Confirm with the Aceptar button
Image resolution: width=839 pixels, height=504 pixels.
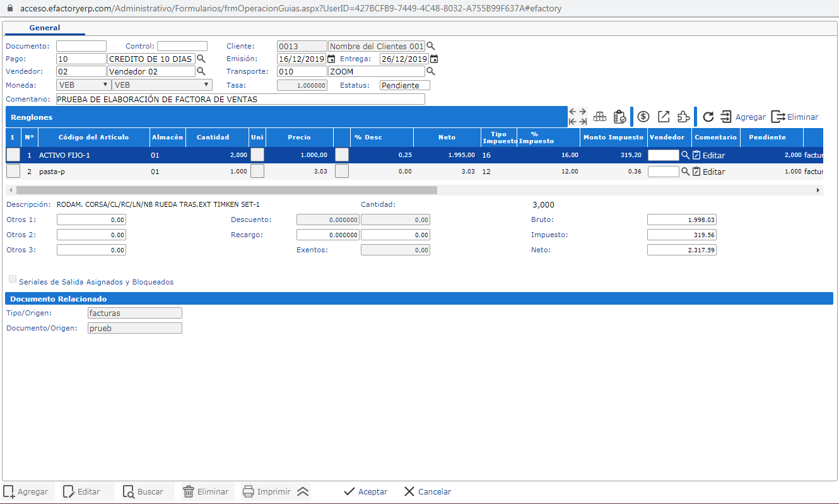[x=366, y=492]
